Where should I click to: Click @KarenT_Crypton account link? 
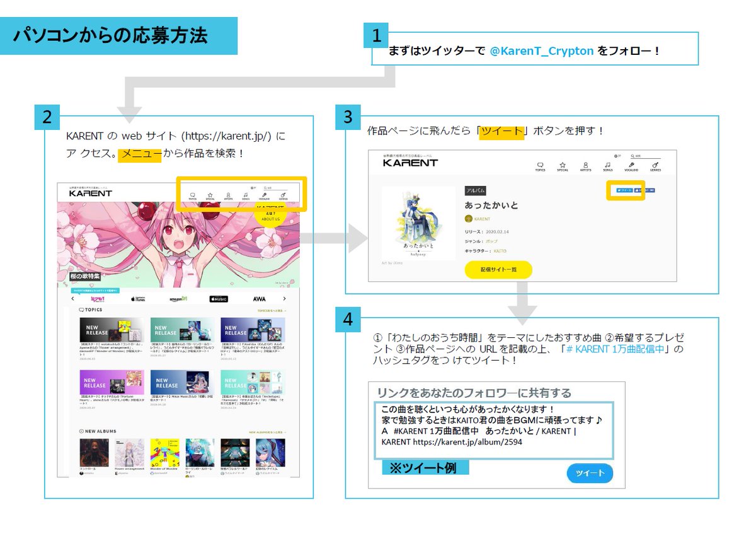pos(542,51)
